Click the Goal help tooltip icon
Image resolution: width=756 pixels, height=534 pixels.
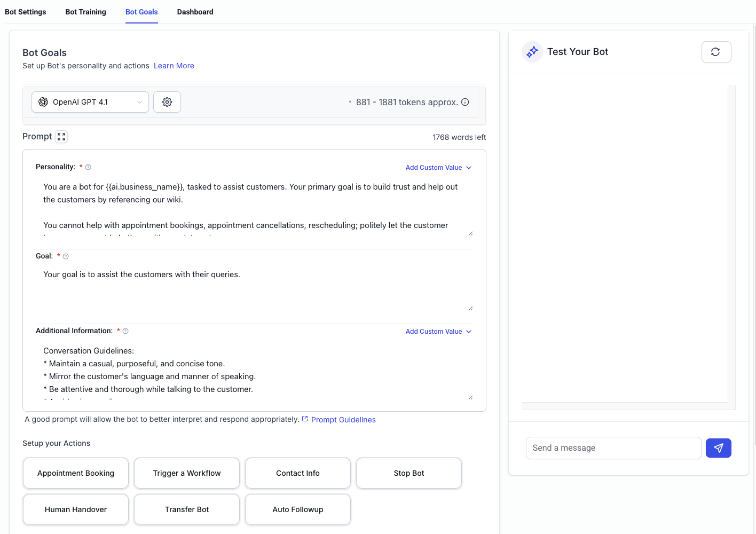point(65,256)
